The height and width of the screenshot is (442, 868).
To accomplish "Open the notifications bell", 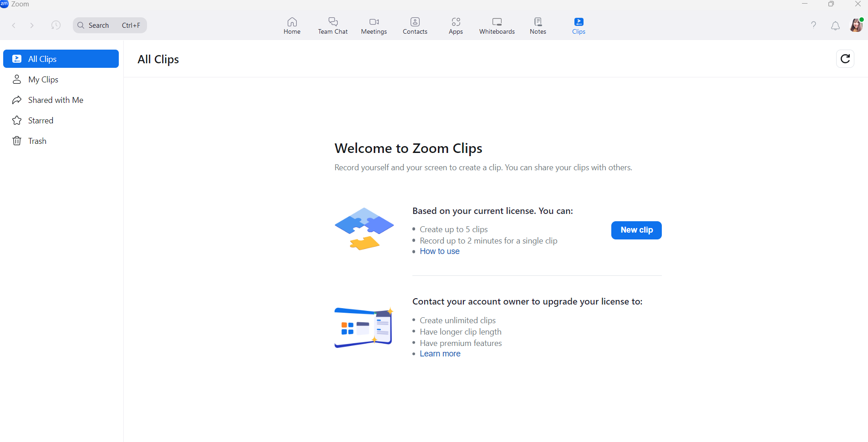I will [835, 26].
